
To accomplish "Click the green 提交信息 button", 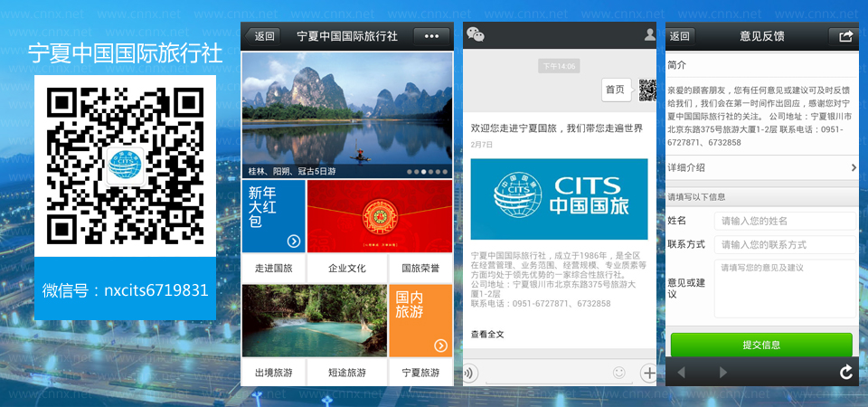I will tap(761, 345).
